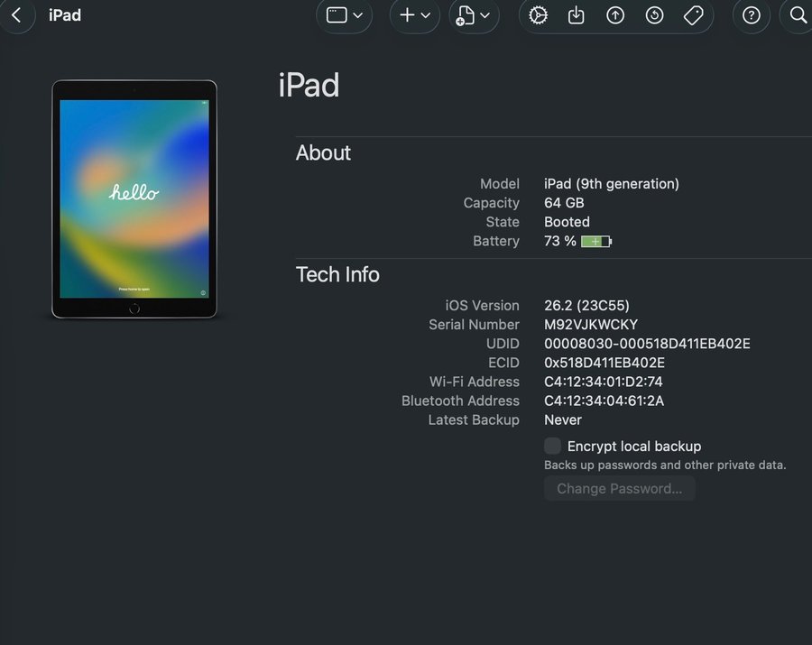812x645 pixels.
Task: Open Help with the question mark icon
Action: point(752,15)
